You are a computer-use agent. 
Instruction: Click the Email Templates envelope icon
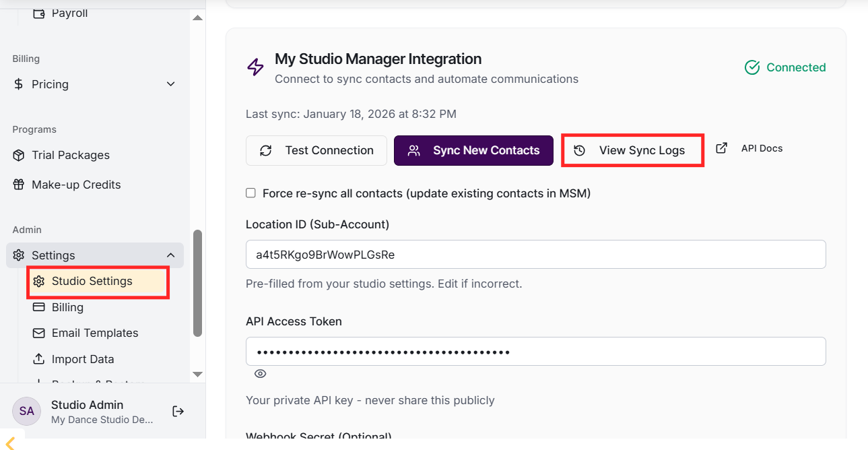tap(39, 333)
